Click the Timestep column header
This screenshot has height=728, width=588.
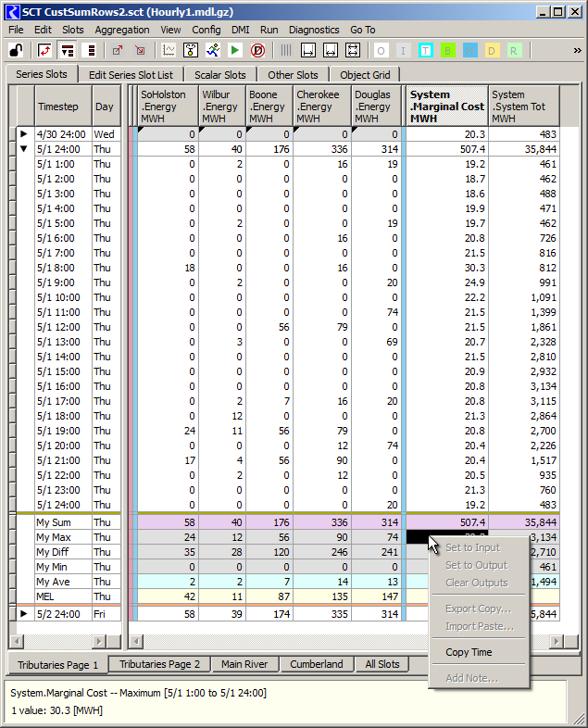coord(63,106)
